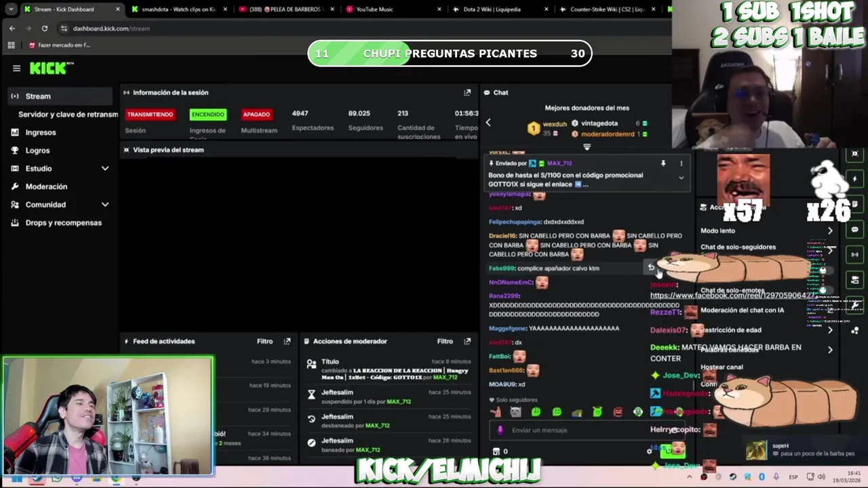This screenshot has height=488, width=868.
Task: Open Windows Start button on taskbar
Action: (16, 478)
